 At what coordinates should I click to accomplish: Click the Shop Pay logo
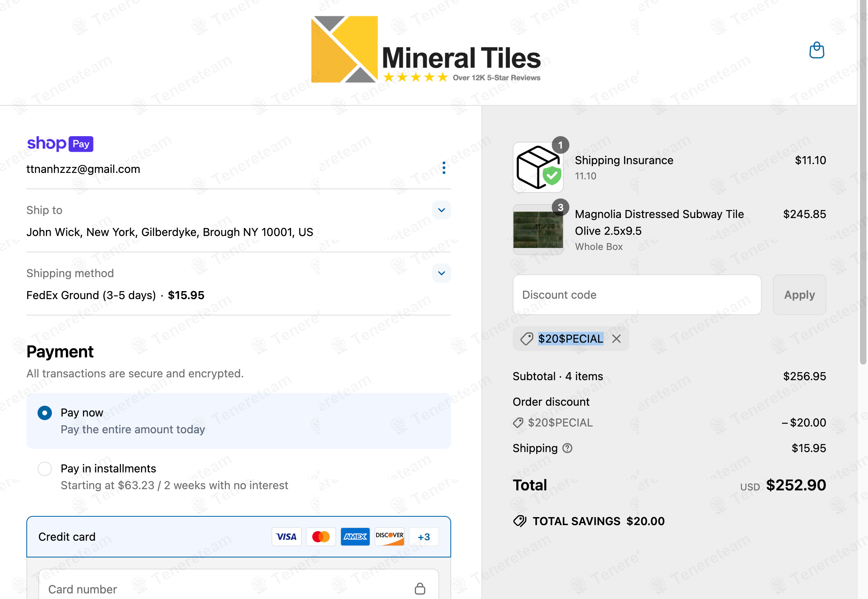[x=60, y=144]
